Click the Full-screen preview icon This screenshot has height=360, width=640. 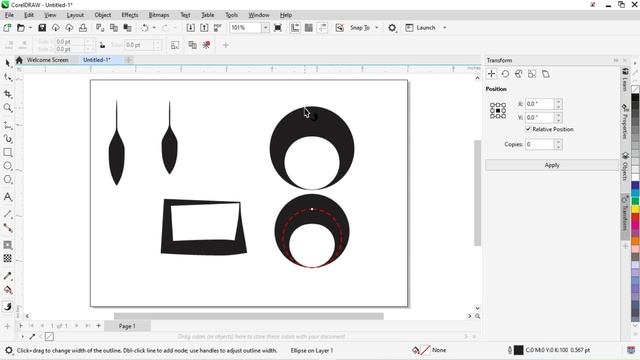278,28
